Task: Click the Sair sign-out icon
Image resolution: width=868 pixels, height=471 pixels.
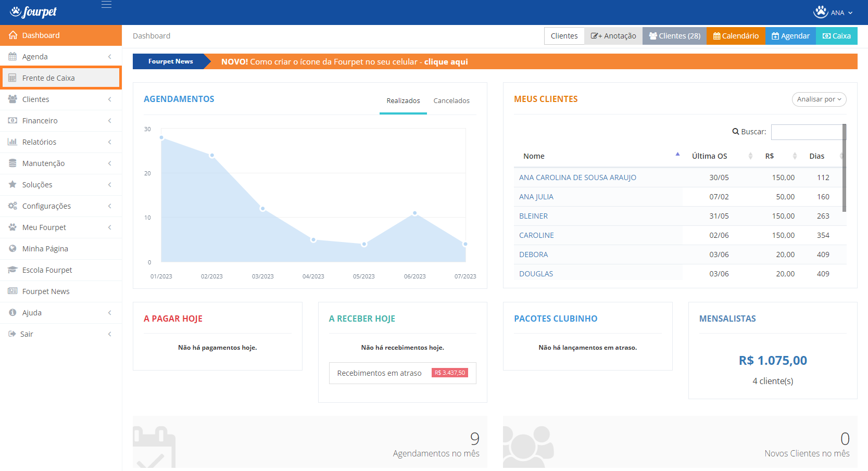Action: pyautogui.click(x=12, y=334)
